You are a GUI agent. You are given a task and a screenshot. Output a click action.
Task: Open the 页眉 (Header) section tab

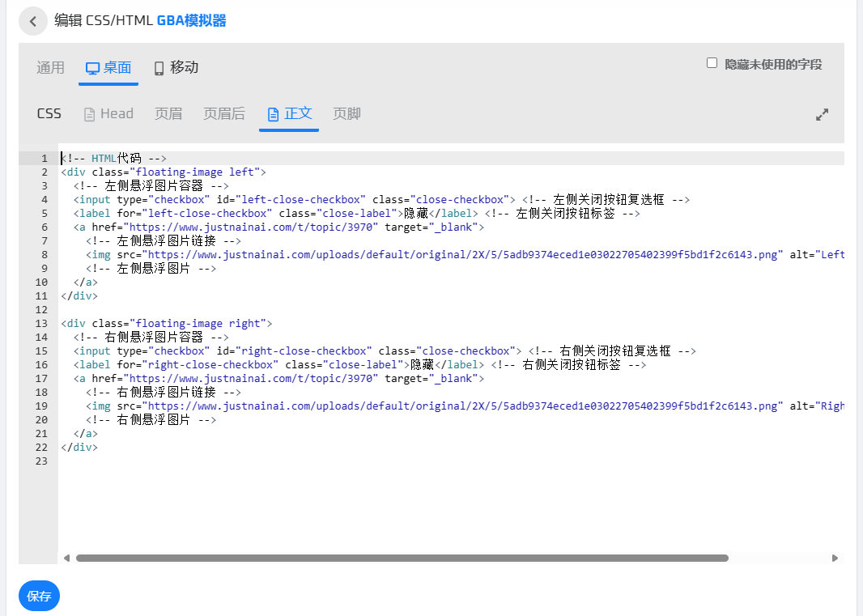point(168,114)
